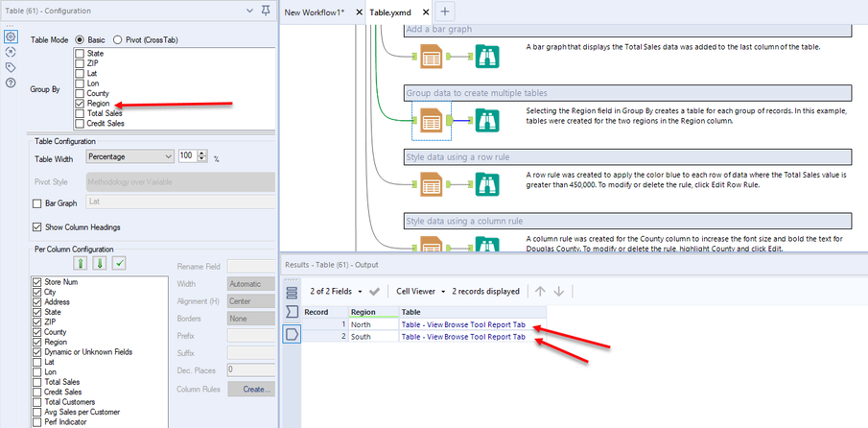Viewport: 868px width, 428px height.
Task: Click 'Group data to create multiple tables' header
Action: coord(627,93)
